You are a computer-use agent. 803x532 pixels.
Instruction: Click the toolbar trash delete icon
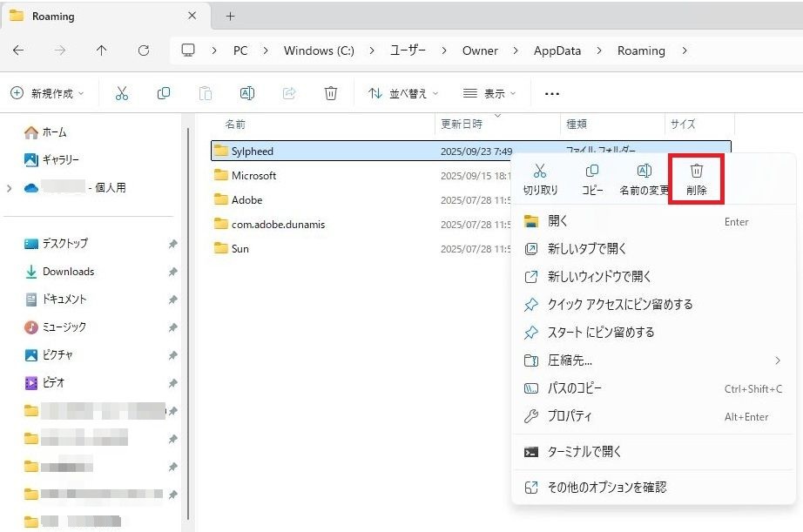pyautogui.click(x=331, y=93)
